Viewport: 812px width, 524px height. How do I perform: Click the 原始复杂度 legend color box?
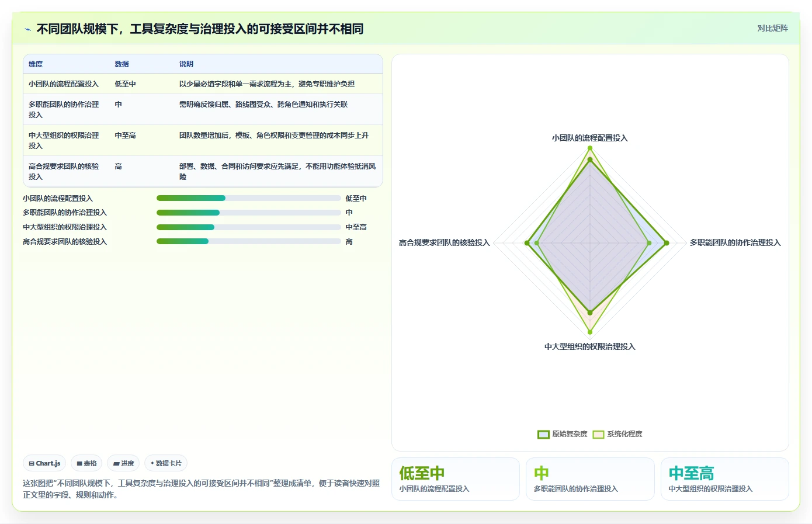tap(543, 434)
